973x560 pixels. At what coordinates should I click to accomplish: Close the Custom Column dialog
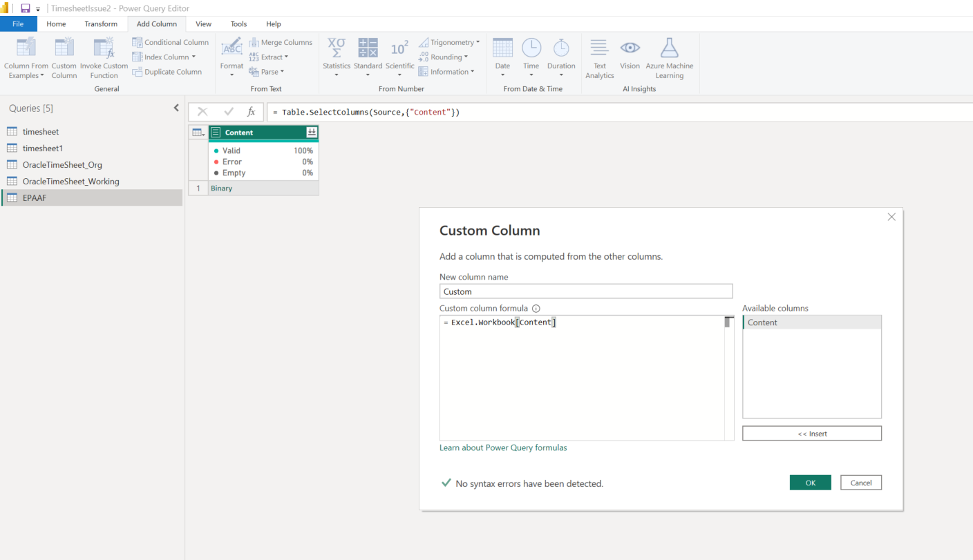(x=891, y=217)
